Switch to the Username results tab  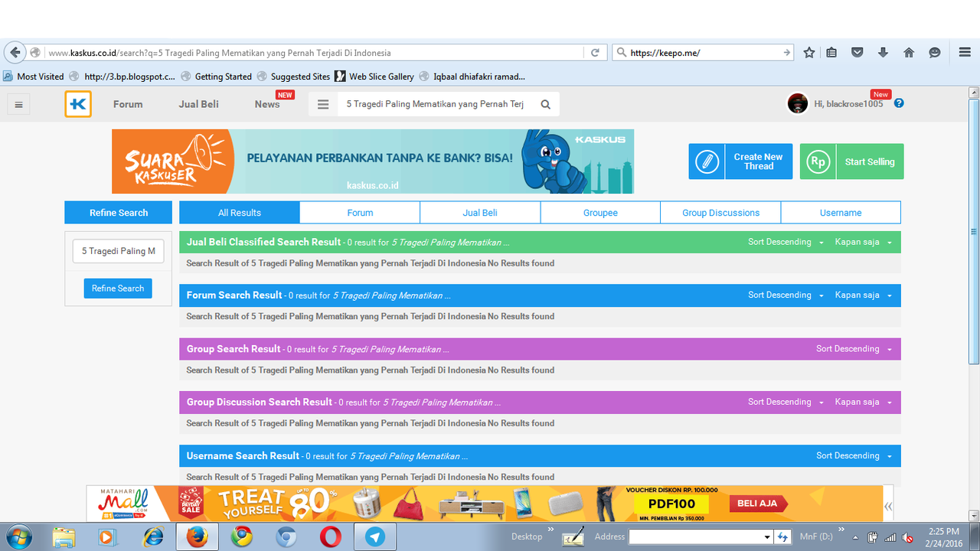tap(841, 213)
